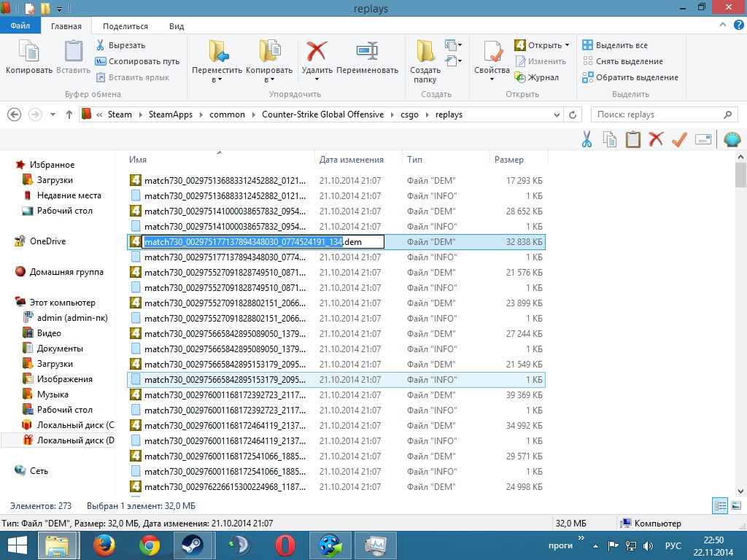Viewport: 747px width, 560px height.
Task: Click Вставить ярлык
Action: point(133,77)
